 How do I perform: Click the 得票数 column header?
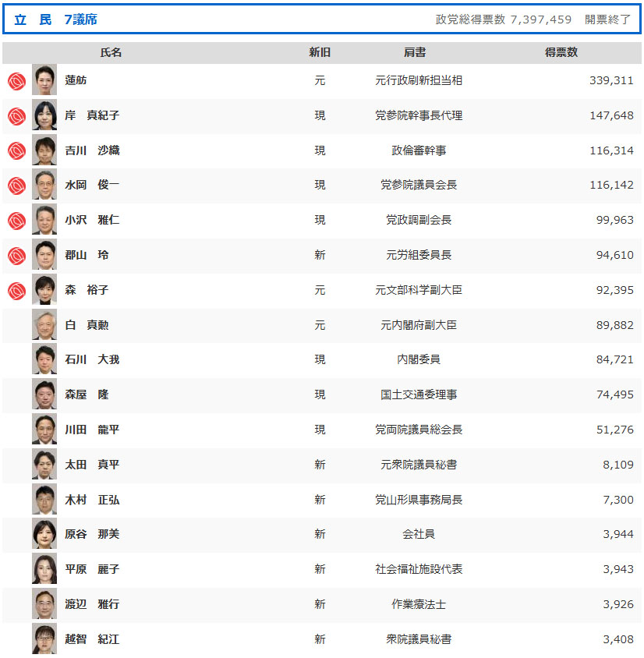click(561, 52)
